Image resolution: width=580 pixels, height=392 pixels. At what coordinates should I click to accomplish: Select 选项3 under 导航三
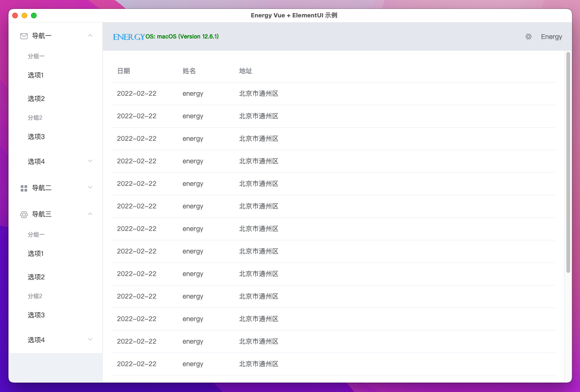[x=36, y=315]
